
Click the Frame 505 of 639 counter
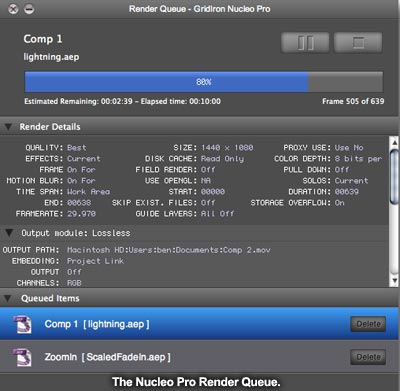pos(353,101)
